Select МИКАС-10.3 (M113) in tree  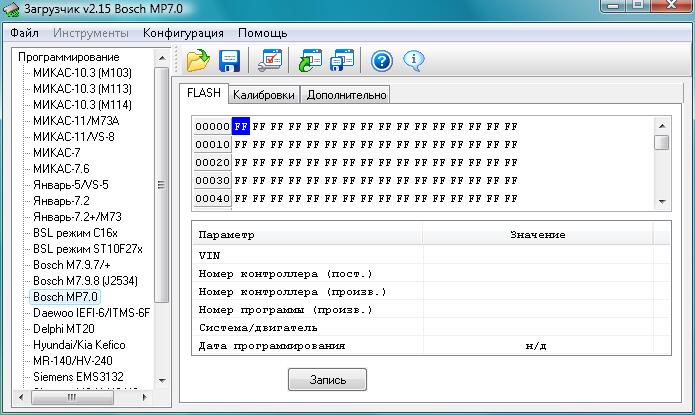point(82,89)
